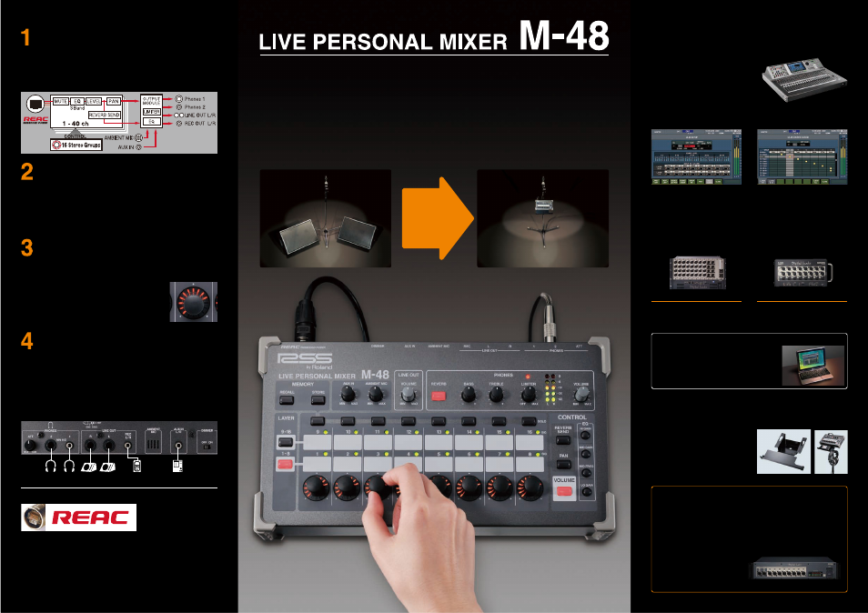868x613 pixels.
Task: Click the mixing console product photo
Action: [804, 81]
